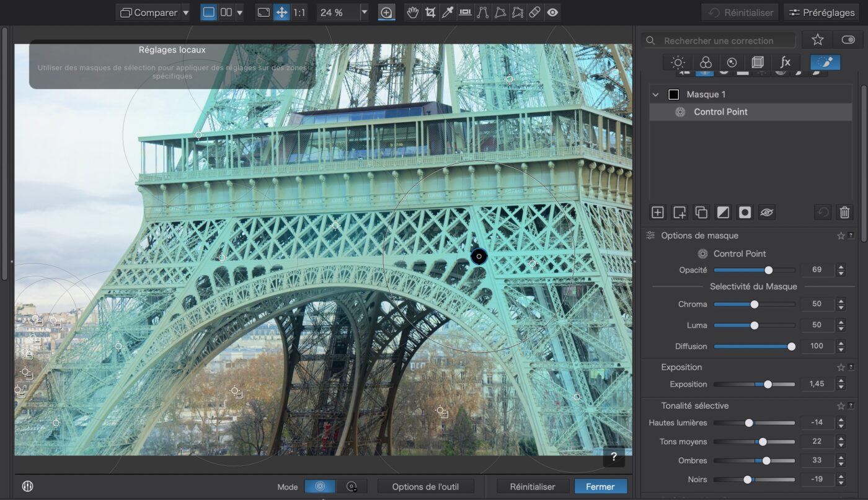Toggle mask visibility crossed-eye icon
This screenshot has height=500, width=868.
(x=767, y=213)
